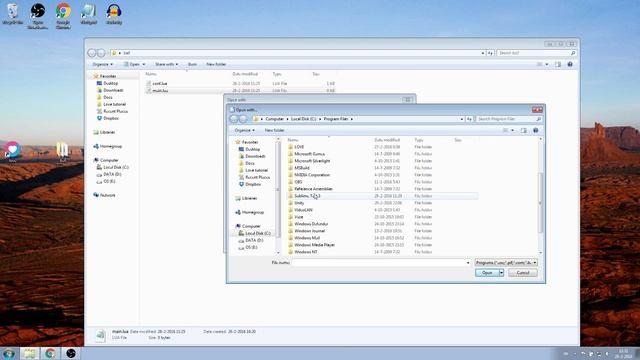Click Program Files in dialog breadcrumb

click(x=336, y=119)
